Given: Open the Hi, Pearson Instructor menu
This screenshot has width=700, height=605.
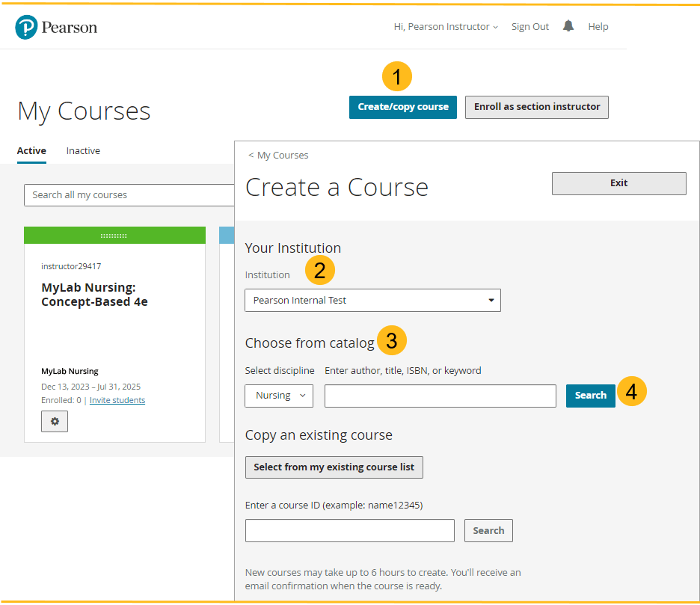Looking at the screenshot, I should [x=446, y=27].
